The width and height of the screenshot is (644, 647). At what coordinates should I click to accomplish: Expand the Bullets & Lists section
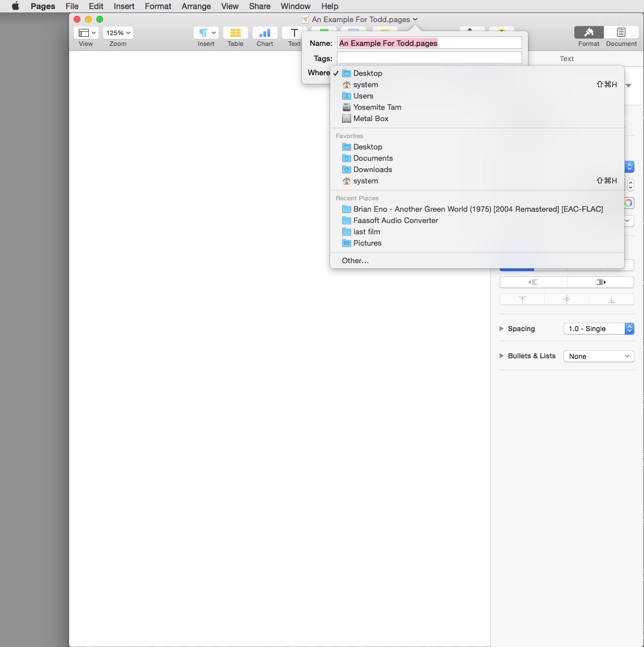(x=502, y=355)
